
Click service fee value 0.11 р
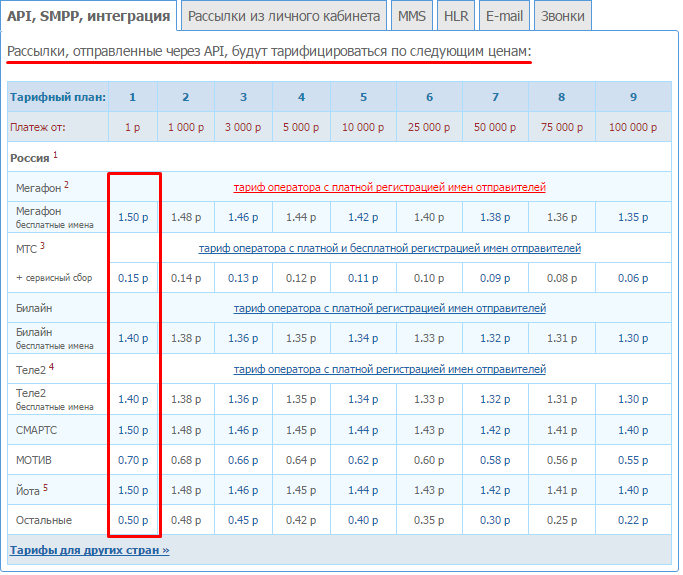(363, 278)
